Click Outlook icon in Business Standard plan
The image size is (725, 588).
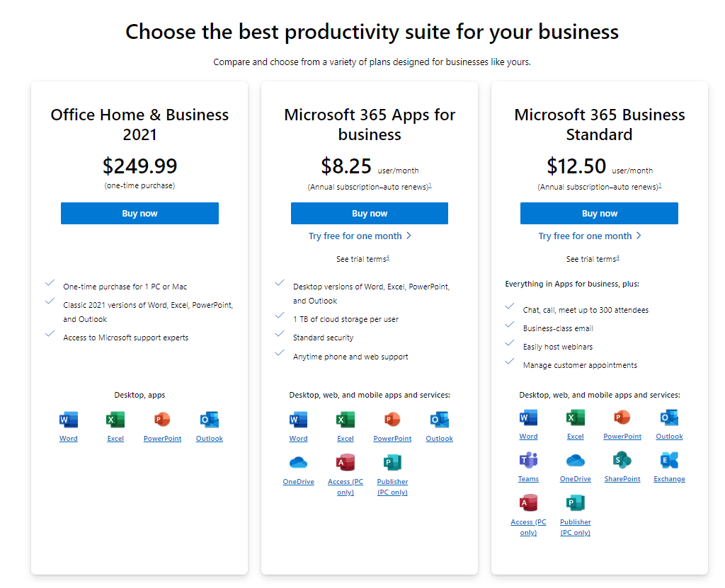click(x=669, y=417)
